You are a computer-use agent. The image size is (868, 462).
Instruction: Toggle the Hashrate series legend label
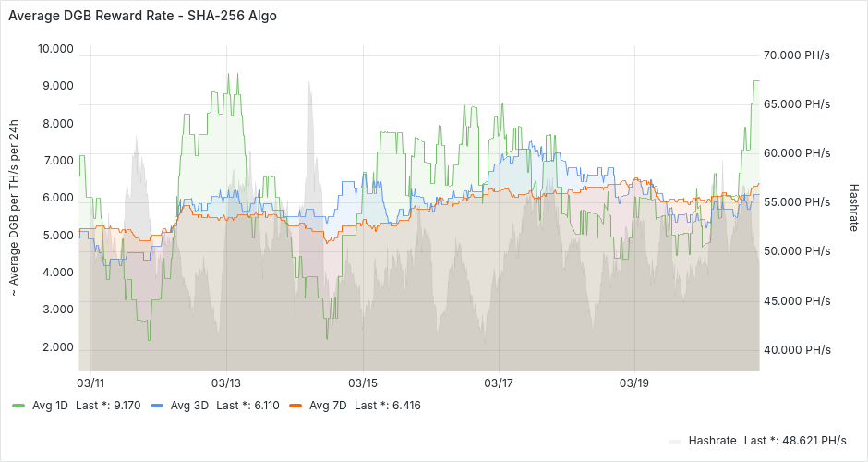[x=712, y=440]
